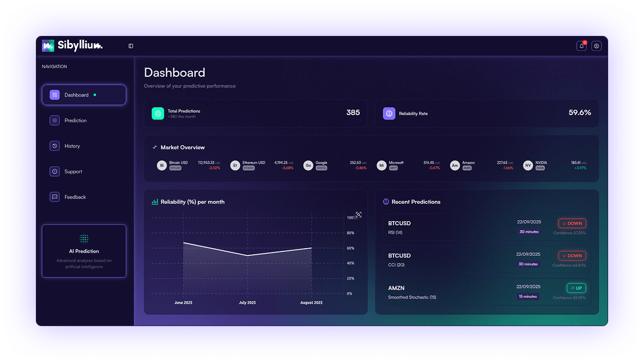
Task: Select Feedback in the navigation
Action: click(75, 197)
